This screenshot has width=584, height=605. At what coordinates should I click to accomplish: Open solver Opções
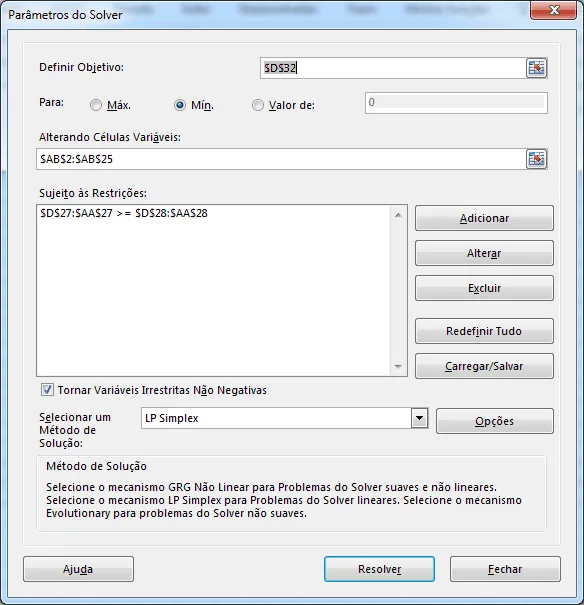click(x=495, y=421)
